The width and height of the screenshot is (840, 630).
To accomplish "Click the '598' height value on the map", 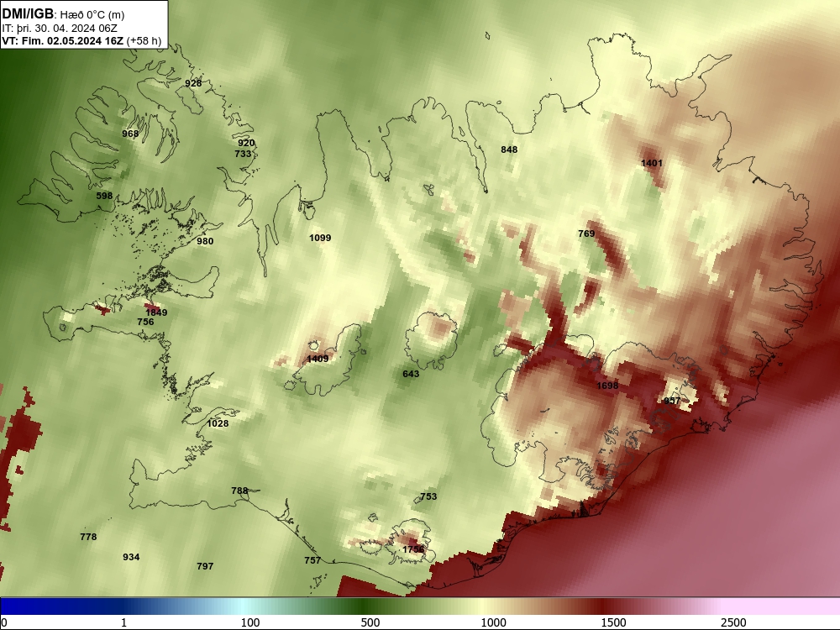I will [x=104, y=196].
